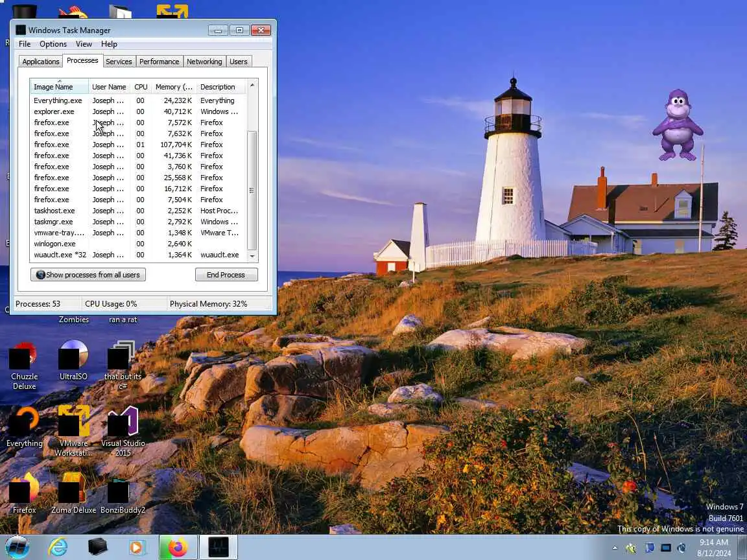Select the taskhost.exe process row
The width and height of the screenshot is (747, 560).
point(138,211)
